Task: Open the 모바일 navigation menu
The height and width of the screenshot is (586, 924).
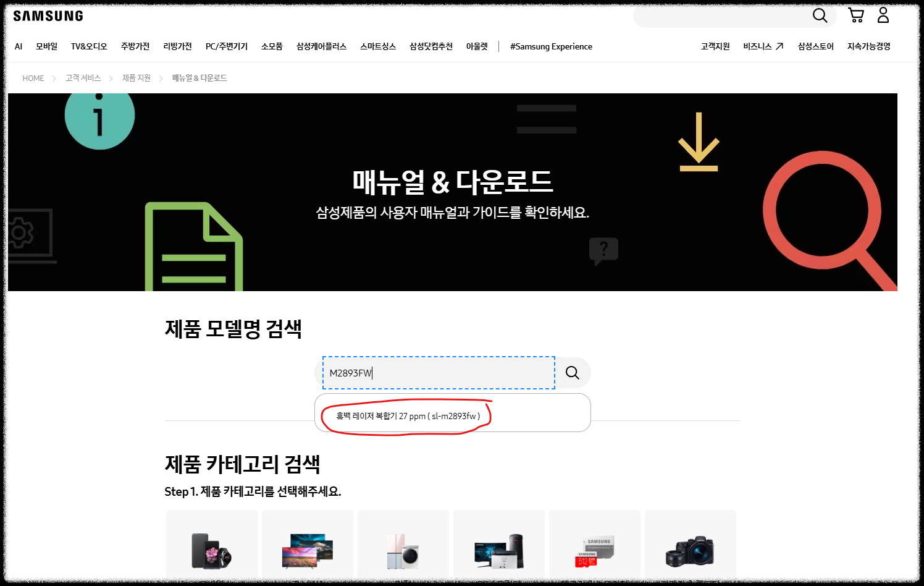Action: point(46,46)
